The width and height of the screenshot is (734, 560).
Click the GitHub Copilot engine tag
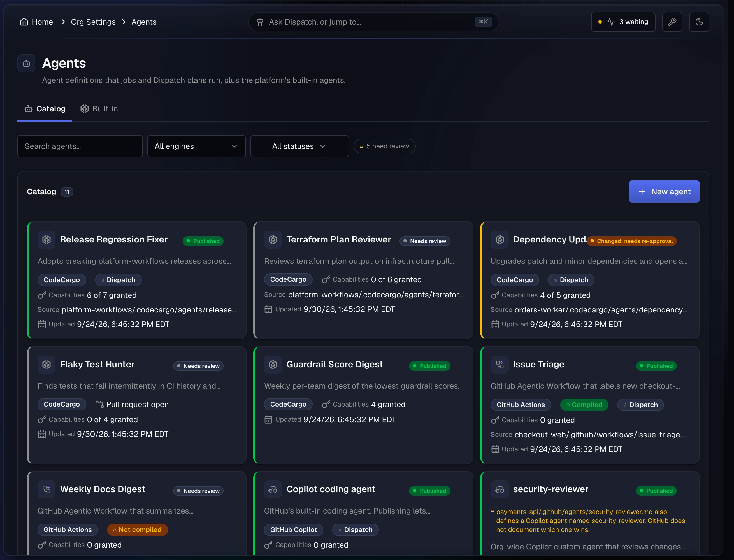point(294,530)
